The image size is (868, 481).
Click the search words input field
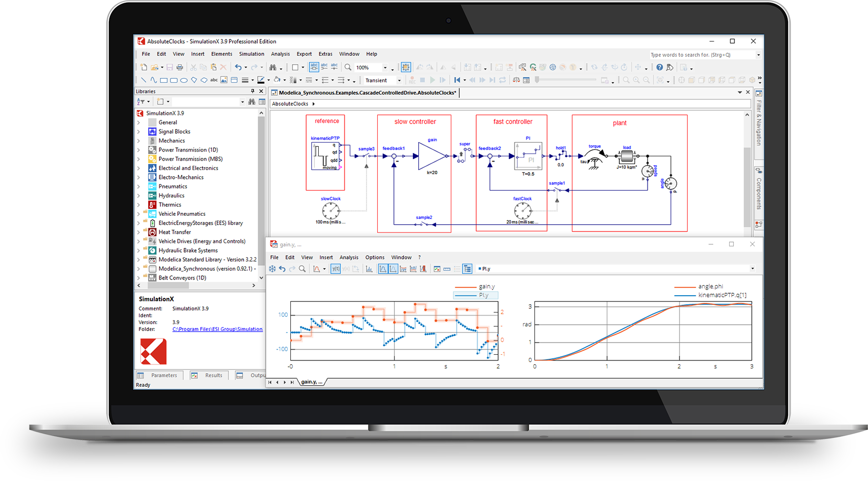[702, 55]
